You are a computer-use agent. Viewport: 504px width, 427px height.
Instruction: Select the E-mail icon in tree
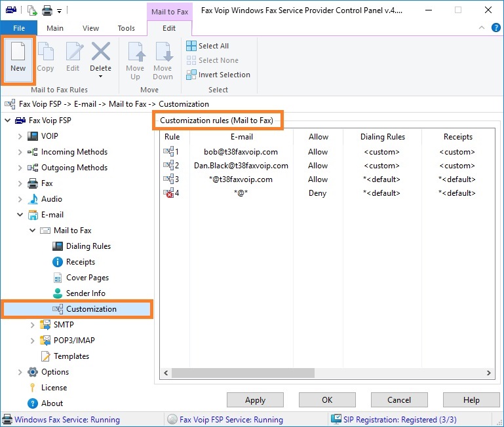coord(33,215)
